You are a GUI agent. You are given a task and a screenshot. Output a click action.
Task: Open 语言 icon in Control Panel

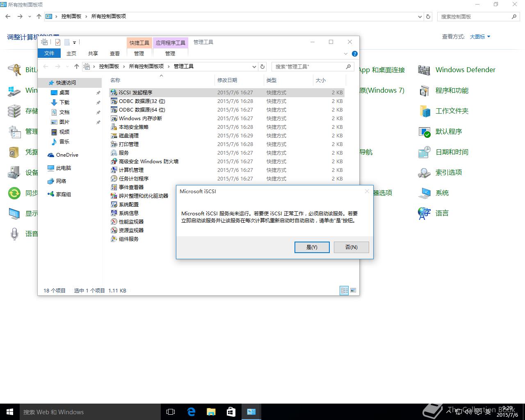[x=424, y=213]
